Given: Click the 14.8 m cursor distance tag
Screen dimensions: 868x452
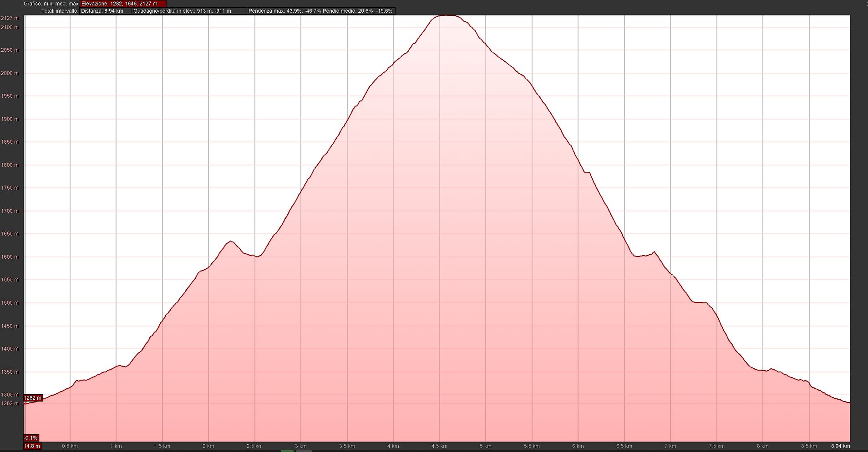Looking at the screenshot, I should coord(32,446).
